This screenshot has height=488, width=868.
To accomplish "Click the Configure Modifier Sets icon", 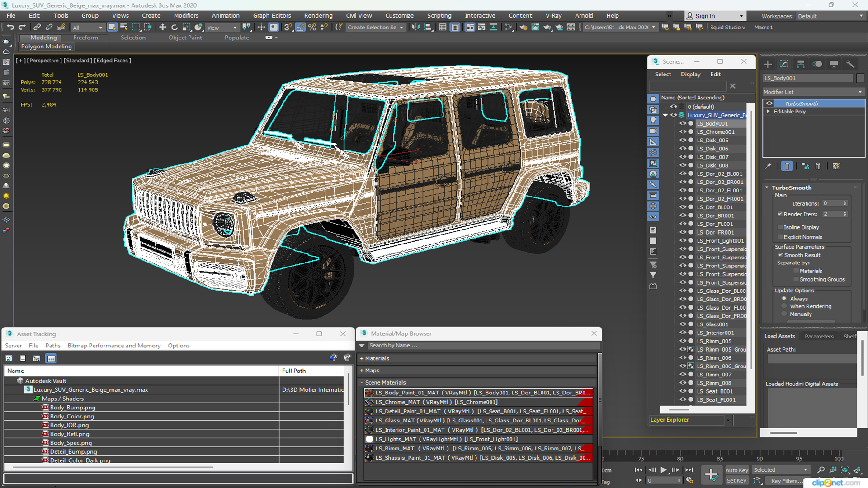I will [836, 166].
